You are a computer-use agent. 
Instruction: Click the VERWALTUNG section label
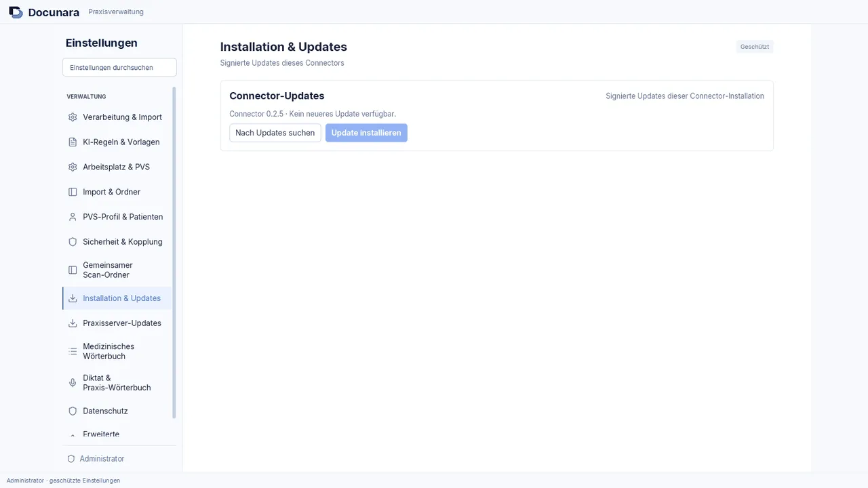coord(86,97)
